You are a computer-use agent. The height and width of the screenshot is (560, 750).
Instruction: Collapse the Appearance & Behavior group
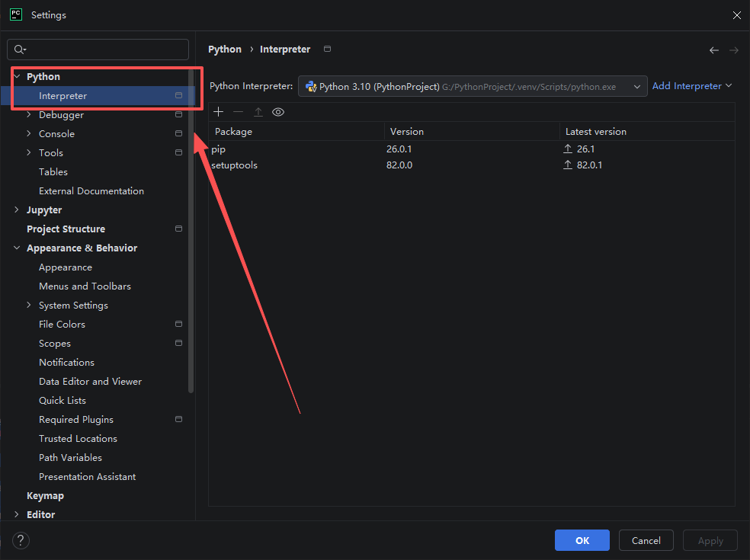pos(17,248)
